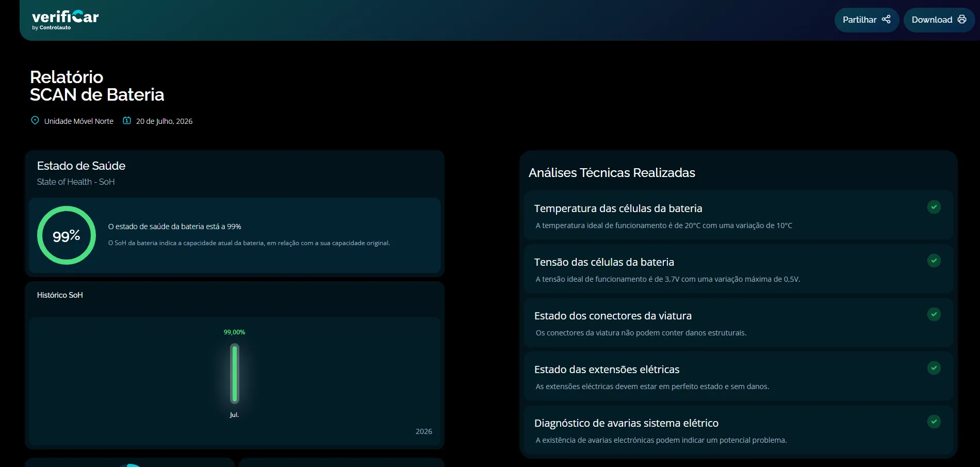Click the '99,00%' value above the bar
The height and width of the screenshot is (467, 980).
pos(234,332)
